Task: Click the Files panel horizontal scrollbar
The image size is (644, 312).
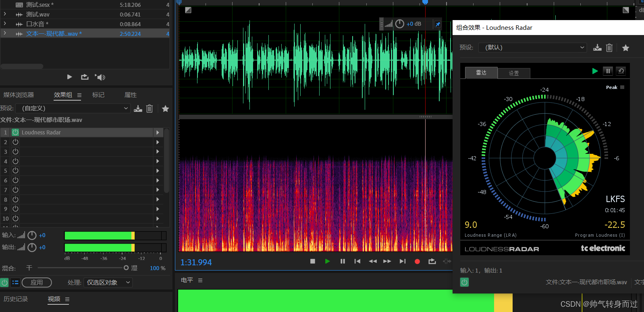Action: coord(22,66)
